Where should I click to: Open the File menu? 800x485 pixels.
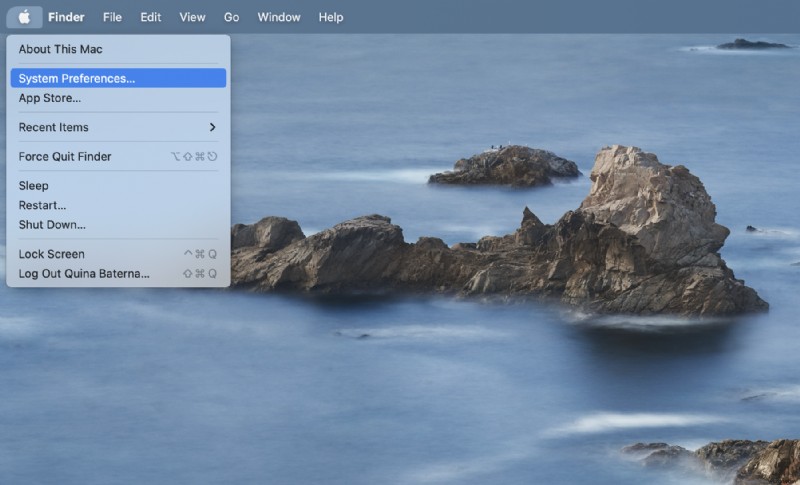(x=112, y=17)
